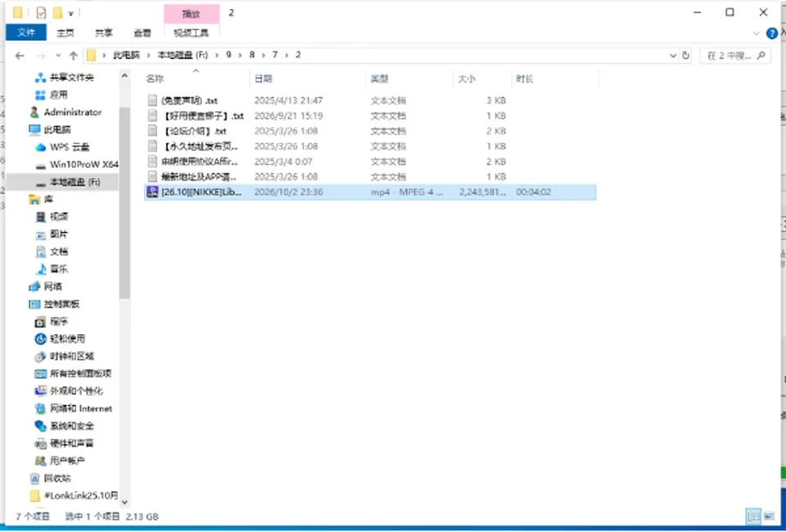The image size is (786, 532).
Task: Open address bar history dropdown
Action: [673, 56]
